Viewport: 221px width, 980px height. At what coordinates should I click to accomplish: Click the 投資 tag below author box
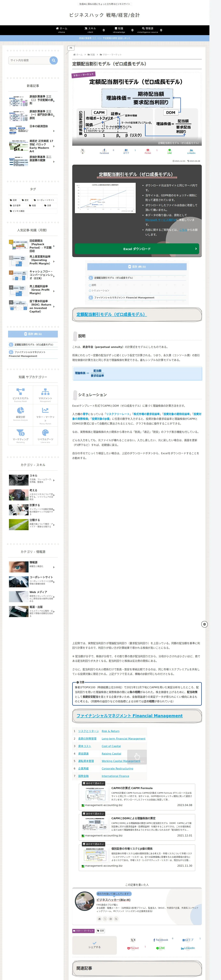tap(100, 931)
